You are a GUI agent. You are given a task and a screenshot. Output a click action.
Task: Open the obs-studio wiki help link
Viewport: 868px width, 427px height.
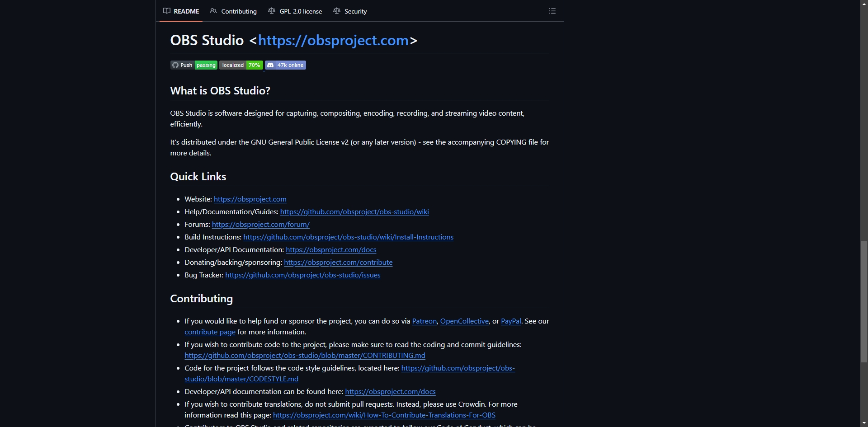click(354, 212)
